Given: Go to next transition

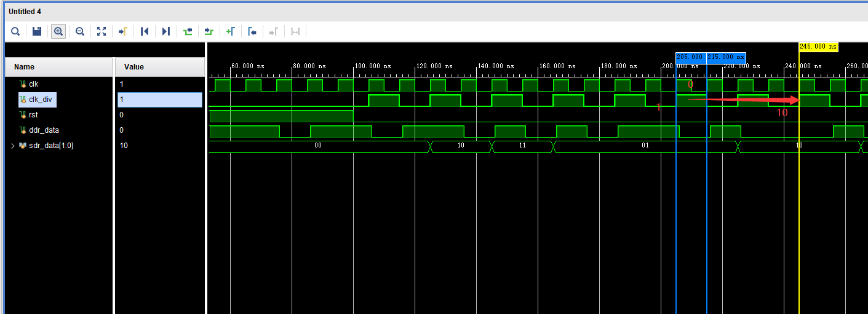Looking at the screenshot, I should pyautogui.click(x=209, y=31).
